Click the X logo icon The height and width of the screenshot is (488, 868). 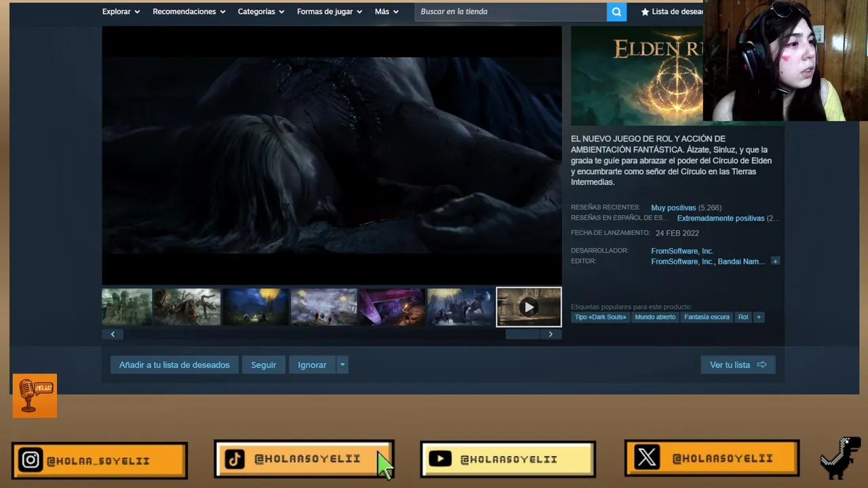point(646,457)
